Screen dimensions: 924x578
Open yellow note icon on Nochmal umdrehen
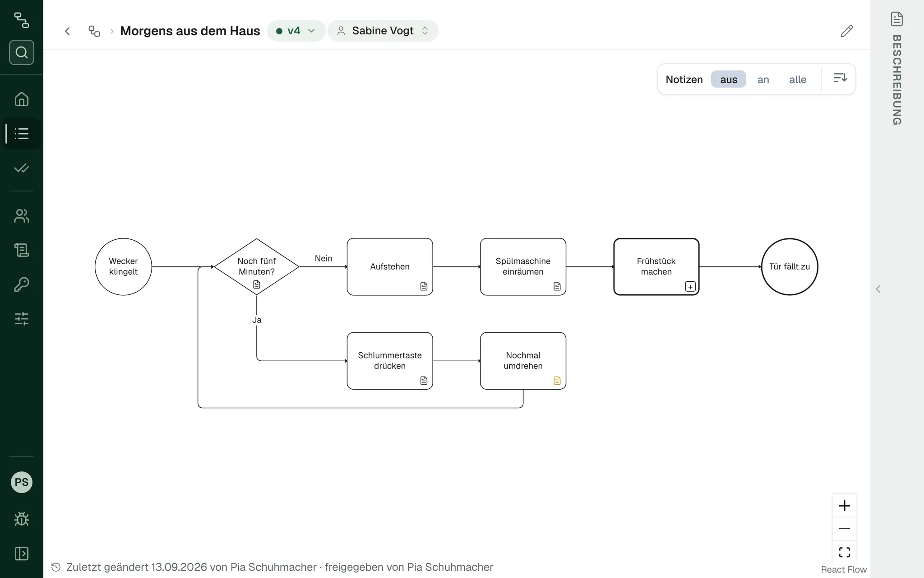point(557,381)
